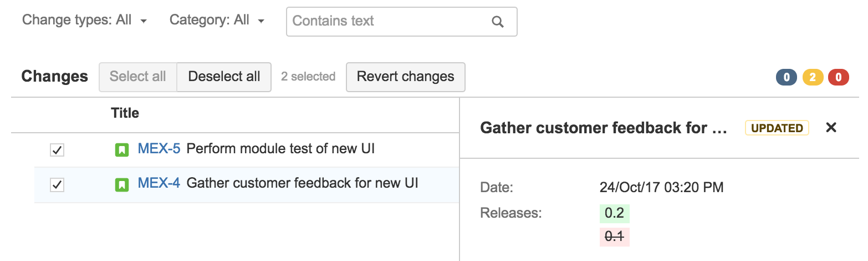868x261 pixels.
Task: Open the Change types dropdown
Action: (85, 21)
